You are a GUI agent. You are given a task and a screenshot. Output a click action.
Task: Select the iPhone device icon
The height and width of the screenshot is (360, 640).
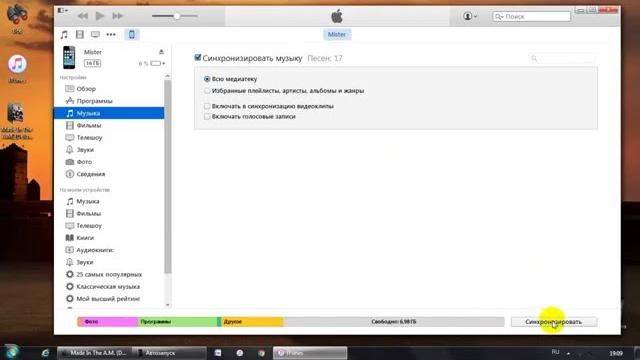pyautogui.click(x=131, y=35)
